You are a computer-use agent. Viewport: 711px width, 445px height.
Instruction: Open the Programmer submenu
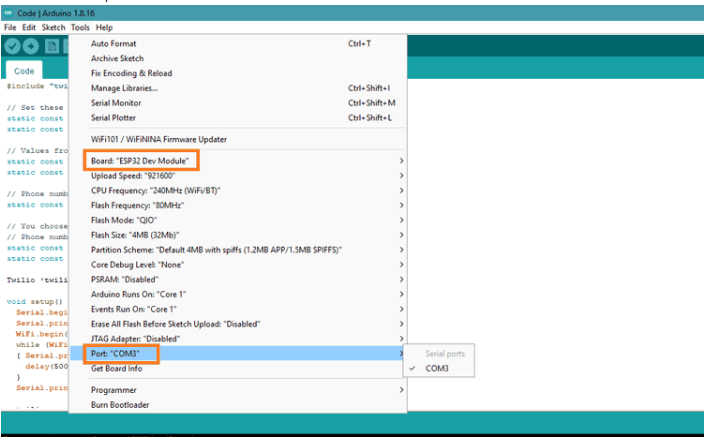[x=116, y=390]
